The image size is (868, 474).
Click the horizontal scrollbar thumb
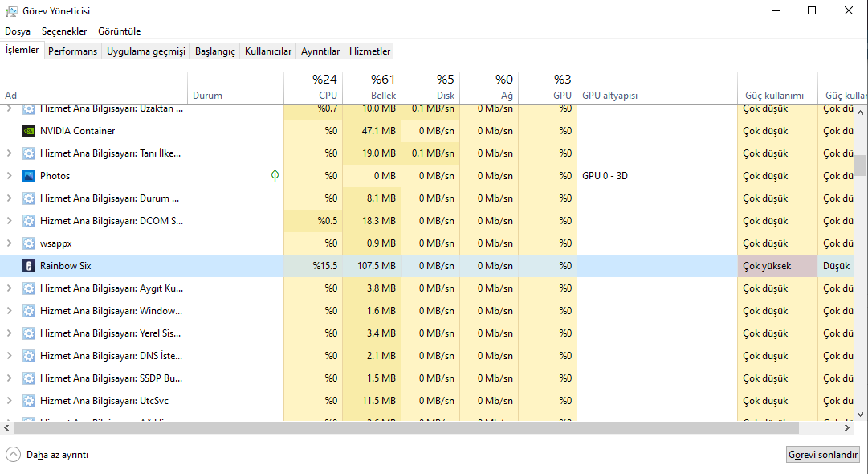pos(401,428)
